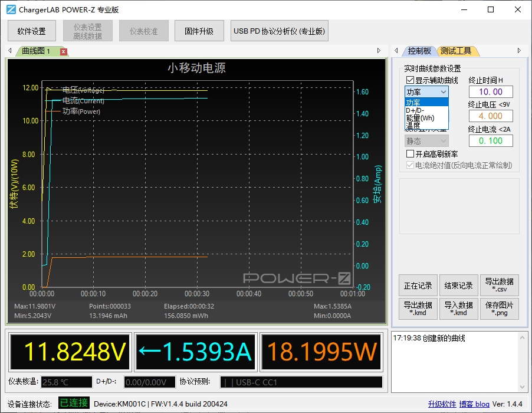The height and width of the screenshot is (413, 532).
Task: Click the 终止时间 H input field
Action: click(x=491, y=91)
